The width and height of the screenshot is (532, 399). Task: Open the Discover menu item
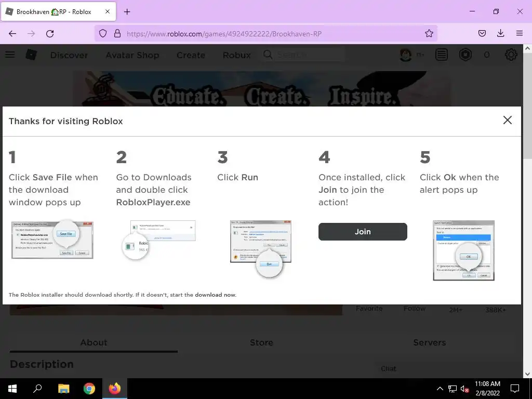[69, 55]
